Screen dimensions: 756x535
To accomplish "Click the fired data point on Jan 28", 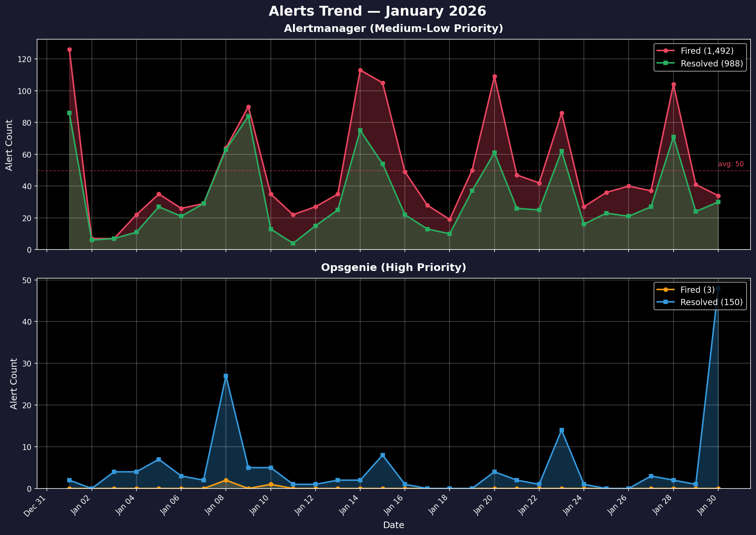I will 674,85.
